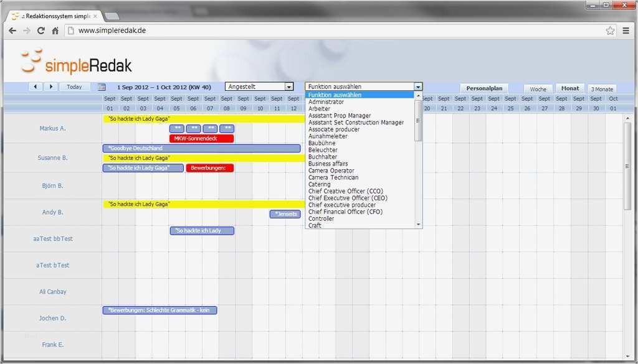
Task: Open the browser home page
Action: click(x=55, y=30)
